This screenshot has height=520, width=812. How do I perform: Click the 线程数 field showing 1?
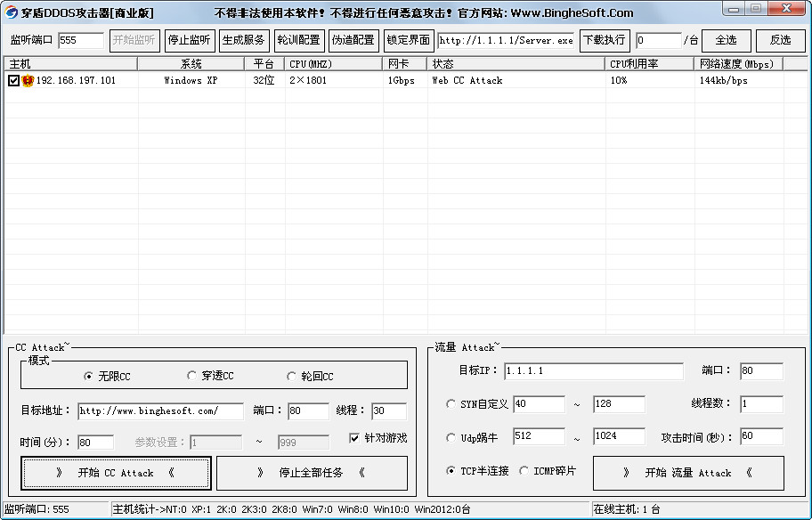tap(762, 404)
